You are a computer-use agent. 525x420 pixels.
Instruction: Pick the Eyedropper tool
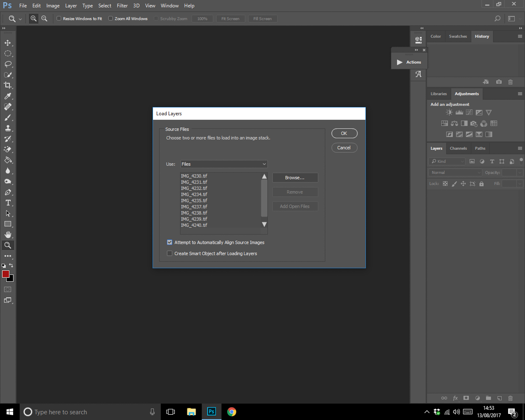tap(8, 96)
